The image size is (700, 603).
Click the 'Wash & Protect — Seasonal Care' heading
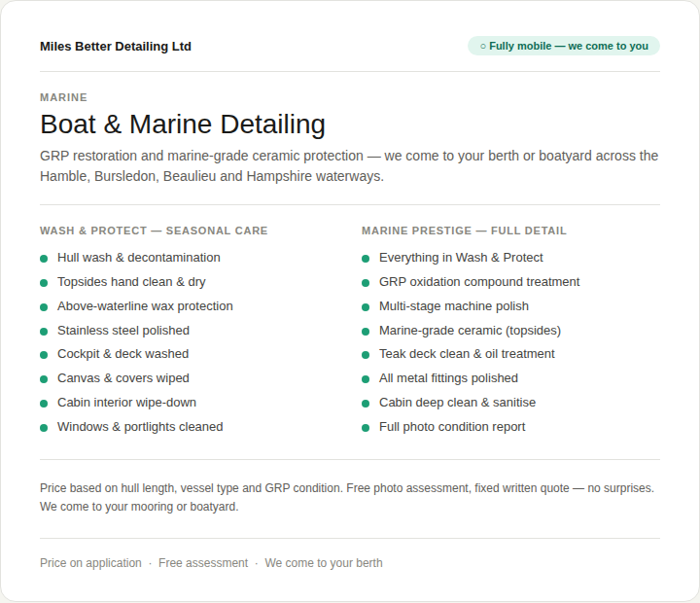click(x=154, y=231)
